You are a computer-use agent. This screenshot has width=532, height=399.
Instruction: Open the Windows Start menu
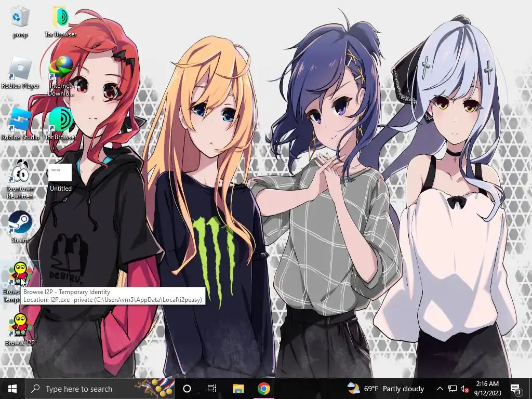pos(12,389)
